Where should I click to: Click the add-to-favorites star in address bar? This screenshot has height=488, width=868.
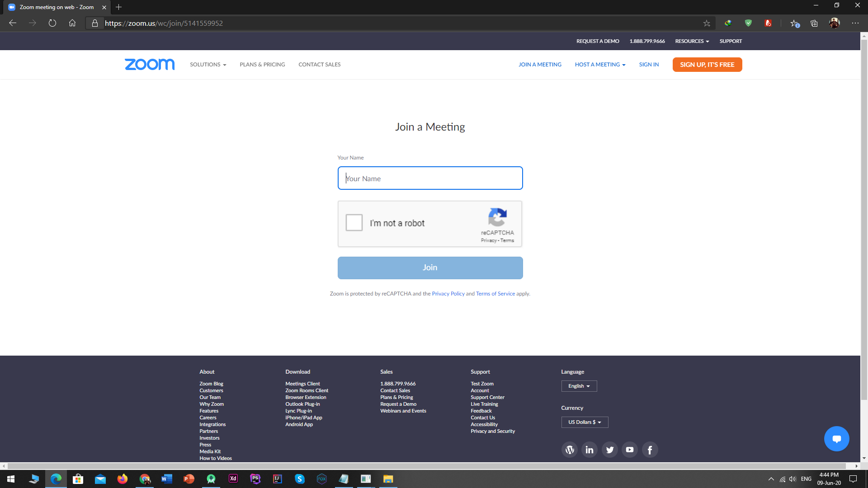(707, 23)
